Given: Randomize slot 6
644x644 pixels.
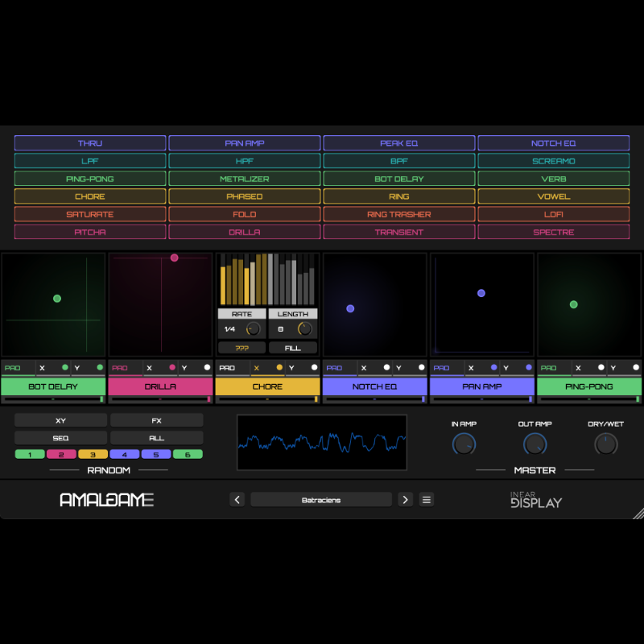Looking at the screenshot, I should click(x=188, y=454).
